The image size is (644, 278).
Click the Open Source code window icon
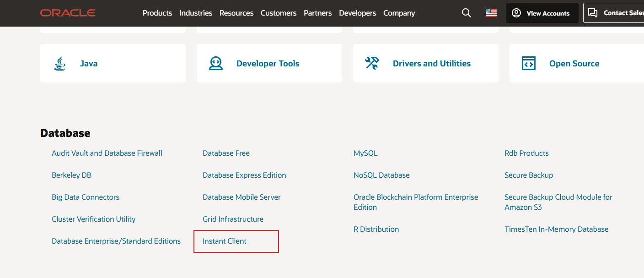click(x=528, y=63)
